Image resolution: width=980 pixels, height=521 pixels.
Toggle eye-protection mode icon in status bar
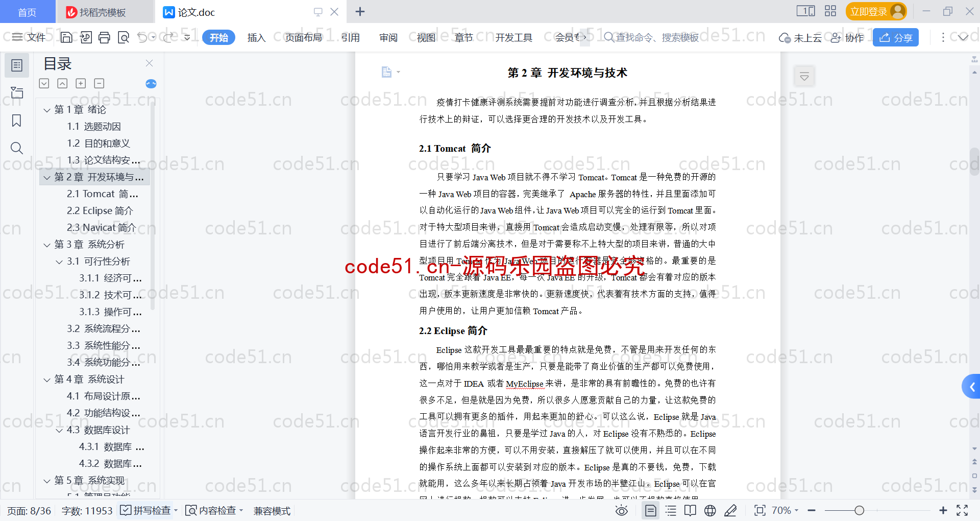[621, 510]
